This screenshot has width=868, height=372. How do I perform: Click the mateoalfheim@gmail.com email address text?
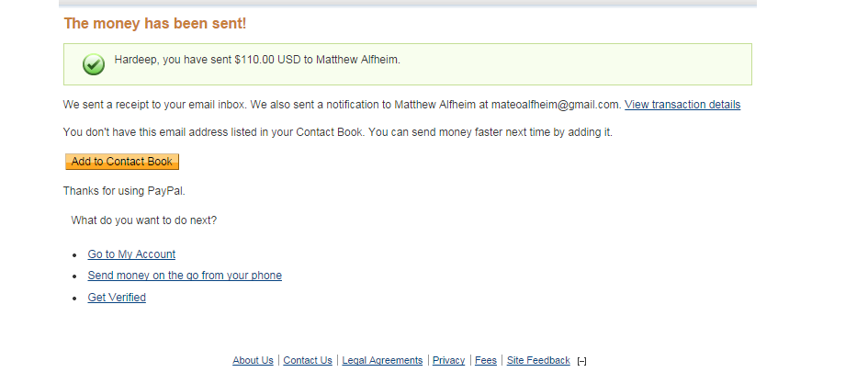click(x=557, y=105)
